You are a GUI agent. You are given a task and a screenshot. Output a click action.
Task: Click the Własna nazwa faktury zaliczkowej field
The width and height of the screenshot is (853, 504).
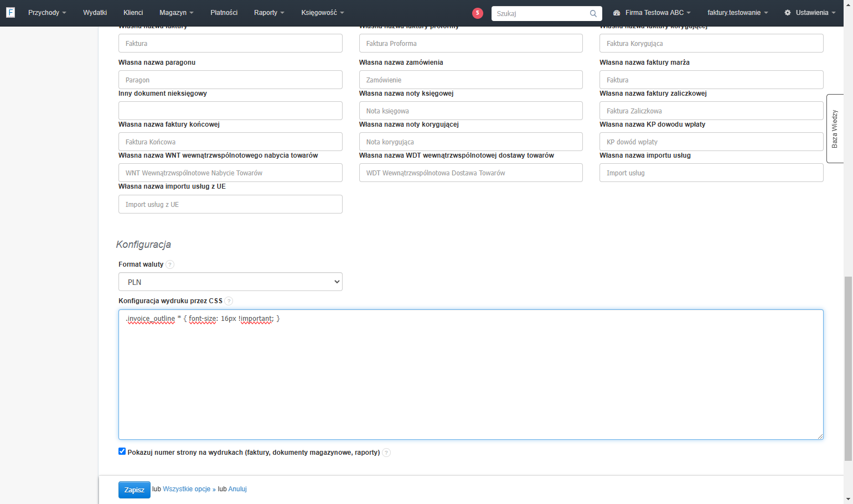pos(711,111)
